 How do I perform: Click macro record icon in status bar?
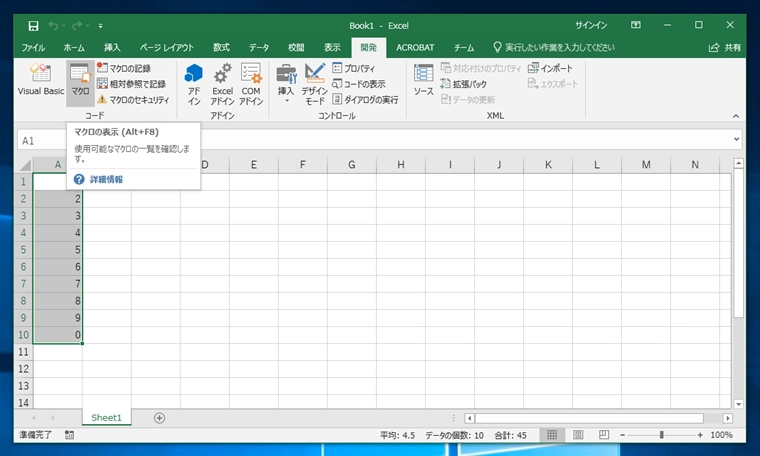point(69,435)
